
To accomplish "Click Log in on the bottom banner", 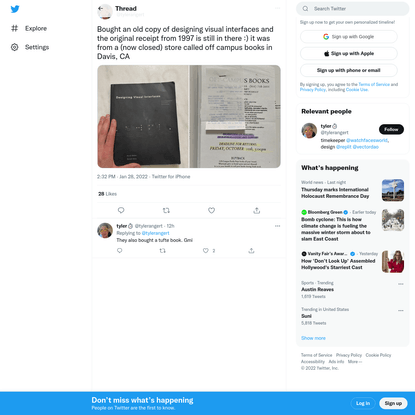I will (x=363, y=403).
